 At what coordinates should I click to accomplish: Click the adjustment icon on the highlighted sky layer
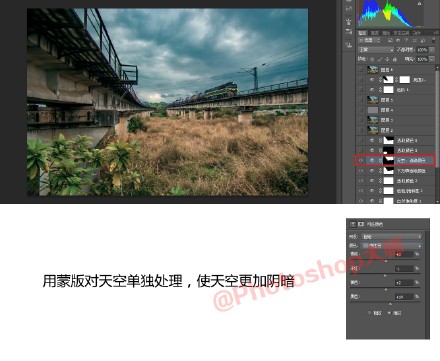372,160
